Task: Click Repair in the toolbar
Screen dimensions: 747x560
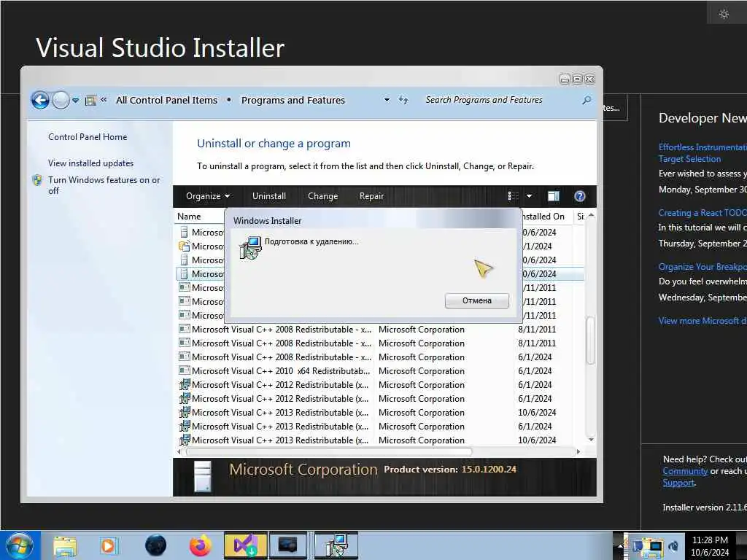Action: pos(371,196)
